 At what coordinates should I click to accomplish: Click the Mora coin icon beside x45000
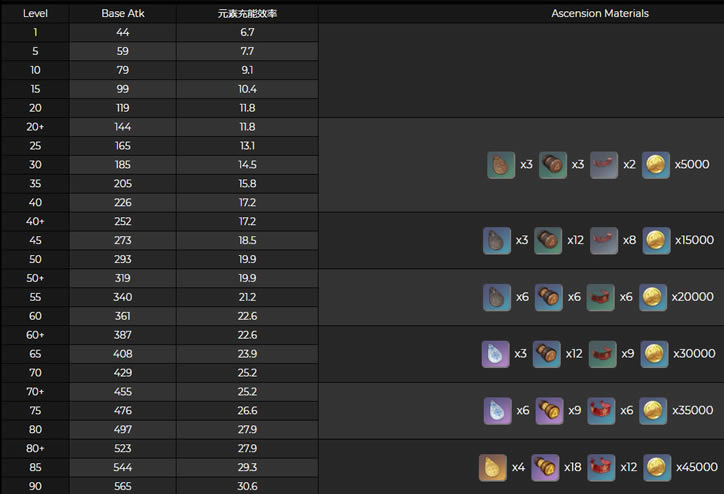[655, 467]
